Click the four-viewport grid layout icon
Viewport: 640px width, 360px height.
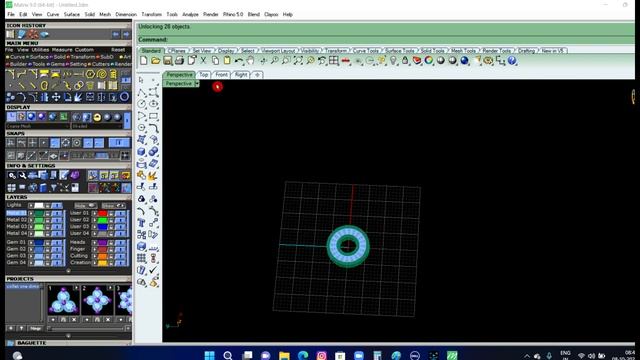[334, 61]
